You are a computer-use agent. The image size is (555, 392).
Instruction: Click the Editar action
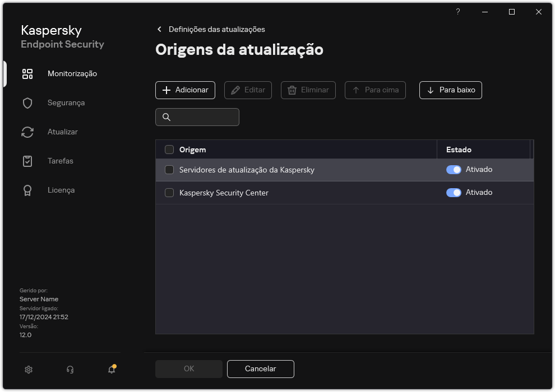pos(248,90)
